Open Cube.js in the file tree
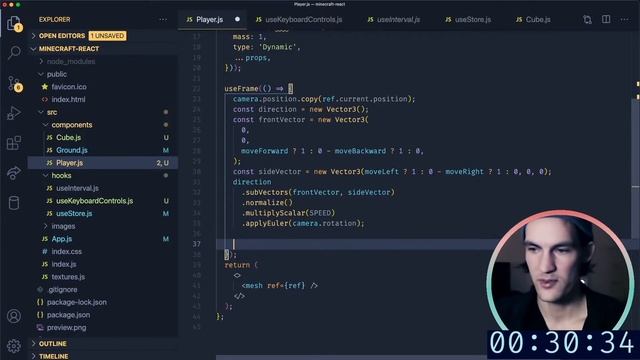 (69, 137)
